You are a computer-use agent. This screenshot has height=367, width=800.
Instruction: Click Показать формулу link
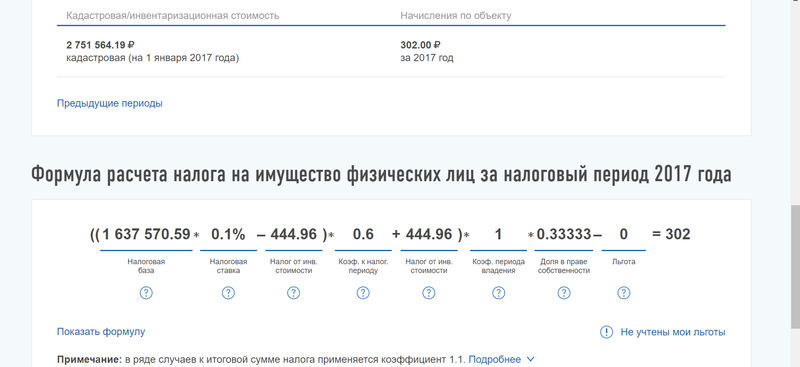101,331
